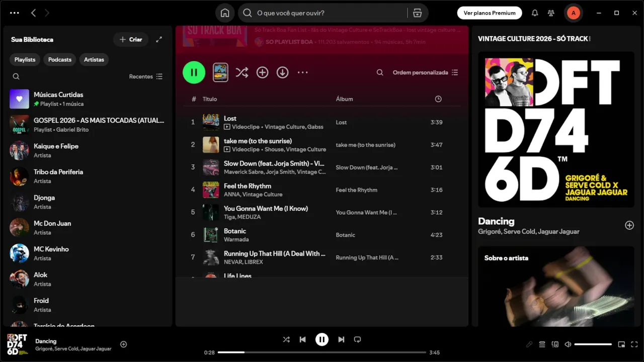
Task: Toggle repeat in the player controls
Action: tap(357, 339)
